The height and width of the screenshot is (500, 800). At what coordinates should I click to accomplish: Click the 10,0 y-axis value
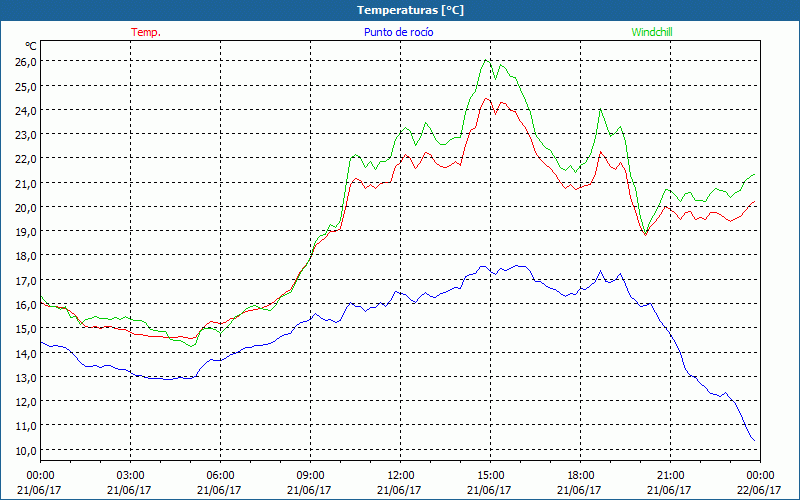[x=27, y=451]
